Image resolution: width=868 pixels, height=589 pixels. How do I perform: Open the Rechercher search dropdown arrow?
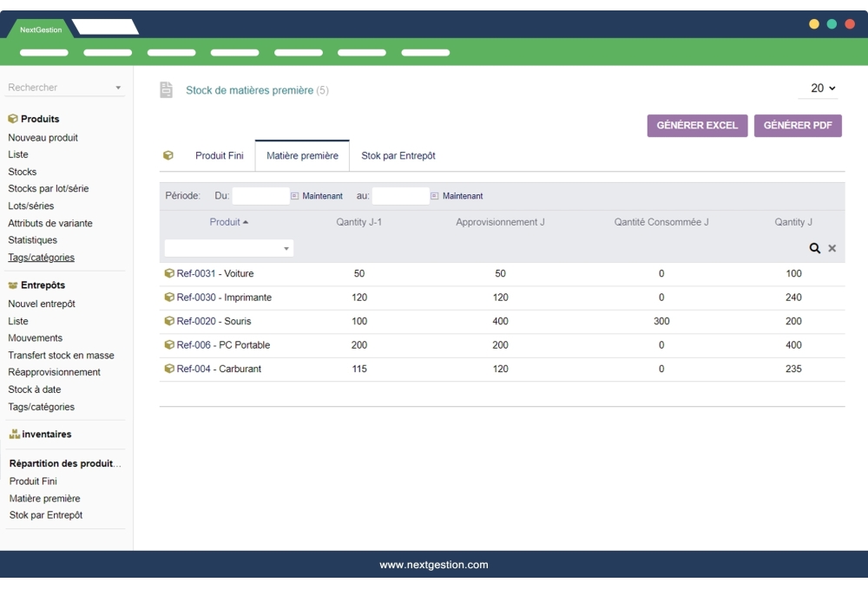pyautogui.click(x=117, y=87)
